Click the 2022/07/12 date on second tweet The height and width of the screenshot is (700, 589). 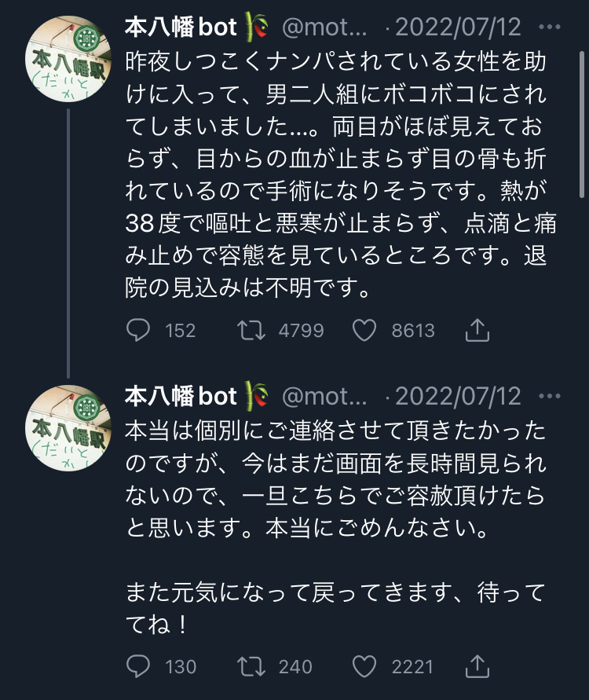click(457, 398)
